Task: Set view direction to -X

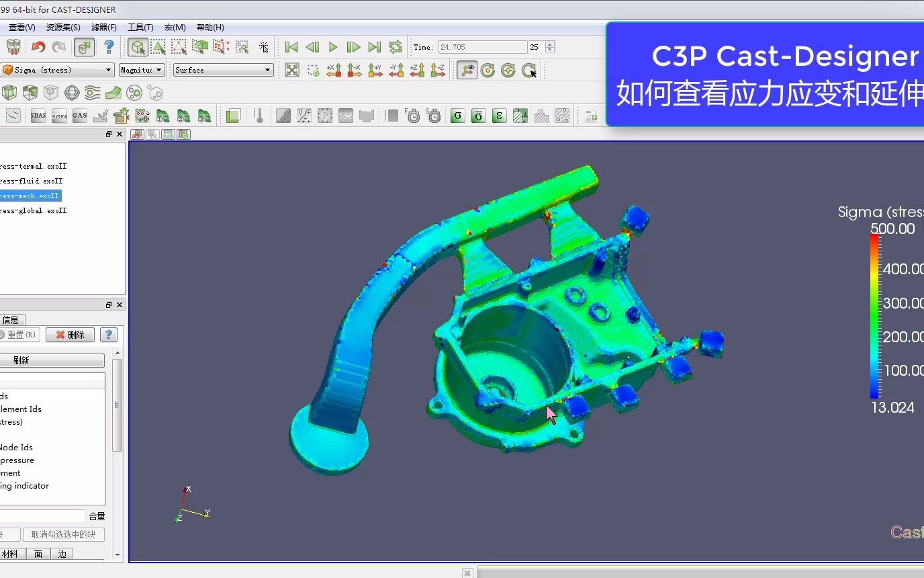Action: click(355, 70)
